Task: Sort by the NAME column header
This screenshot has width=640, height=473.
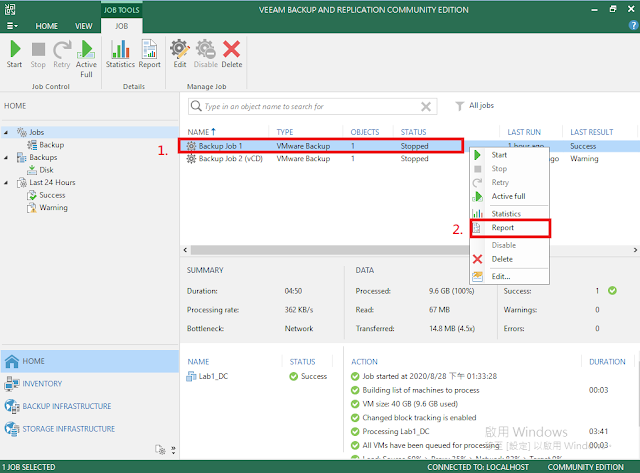Action: click(201, 132)
